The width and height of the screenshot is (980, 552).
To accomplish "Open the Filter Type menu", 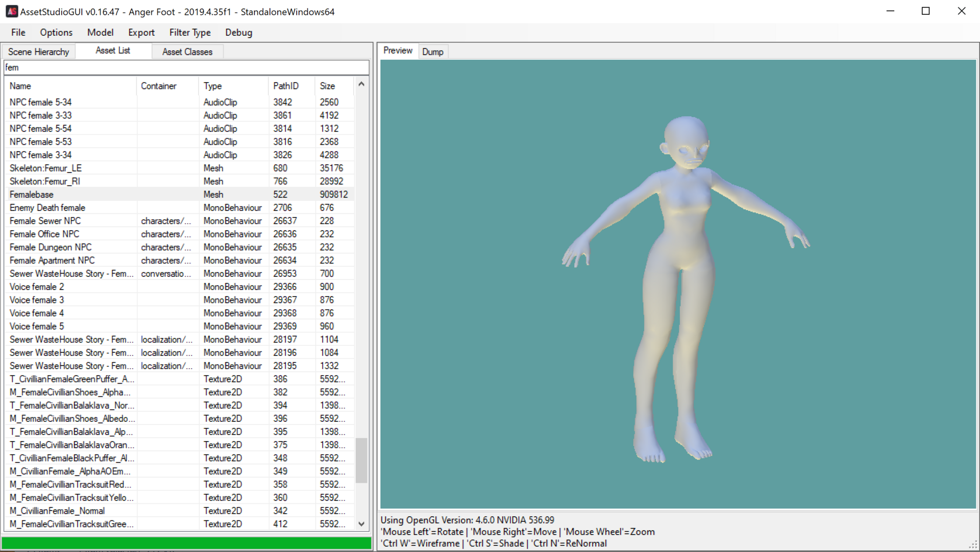I will [190, 33].
